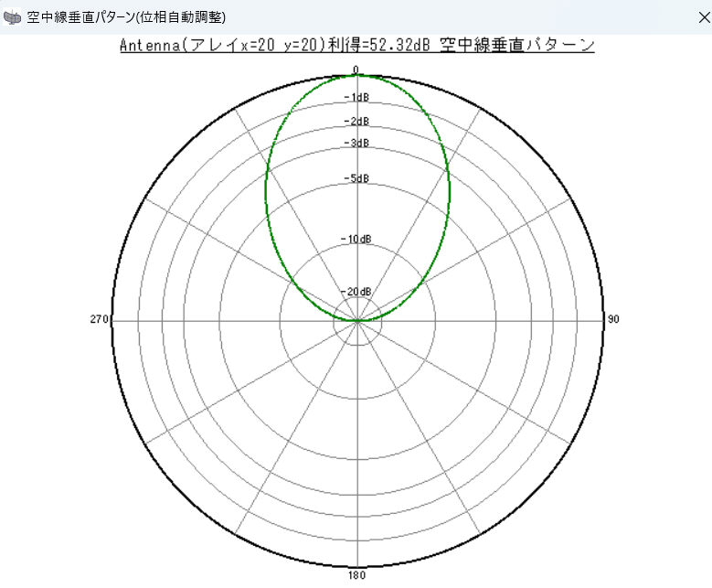Click the -3dB ring label
712x588 pixels.
click(x=356, y=144)
